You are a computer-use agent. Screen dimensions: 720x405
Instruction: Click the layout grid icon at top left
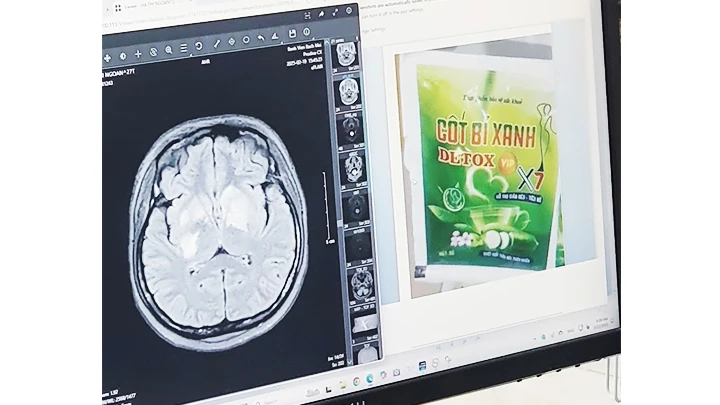tap(117, 8)
